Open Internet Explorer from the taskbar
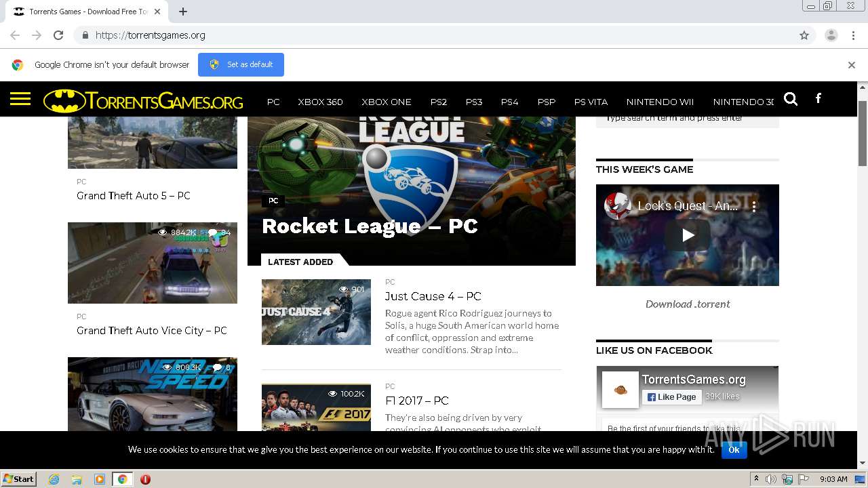The width and height of the screenshot is (868, 488). pyautogui.click(x=54, y=479)
